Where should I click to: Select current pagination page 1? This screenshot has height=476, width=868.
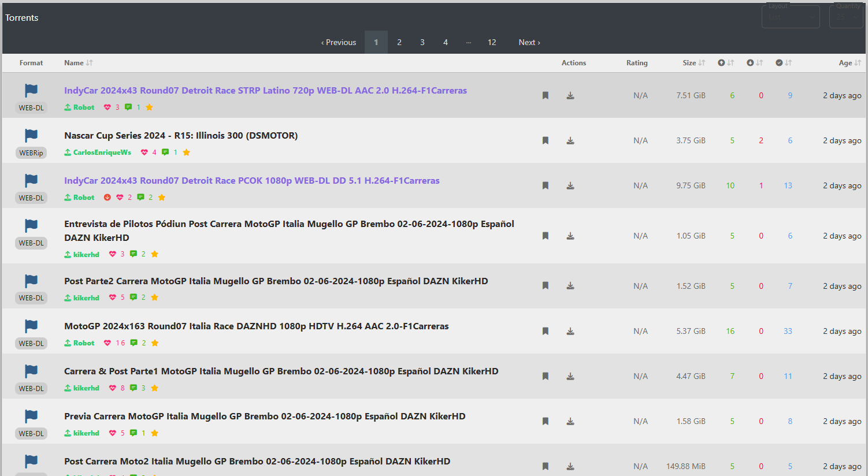[x=376, y=42]
